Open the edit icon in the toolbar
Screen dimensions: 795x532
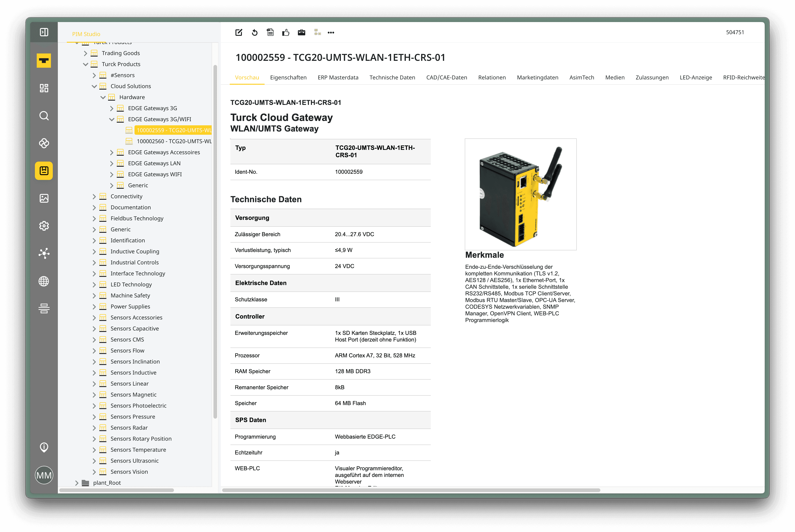[239, 32]
